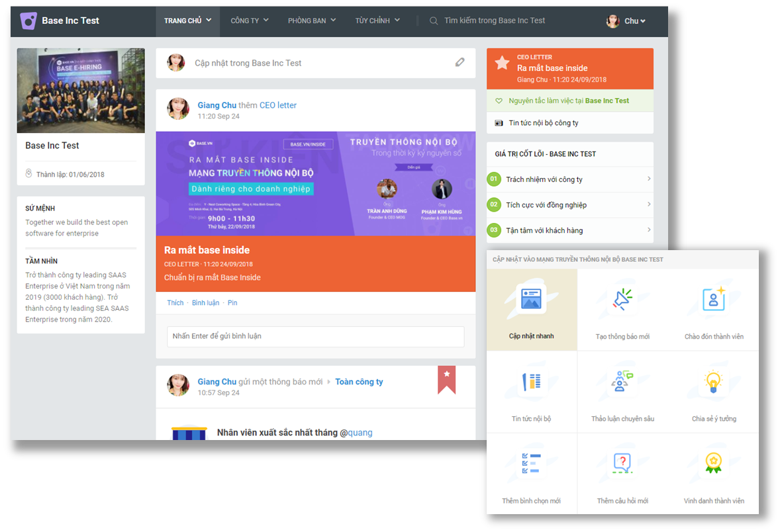Click Giang Chu avatar on thông báo mới post
This screenshot has width=780, height=532.
178,385
